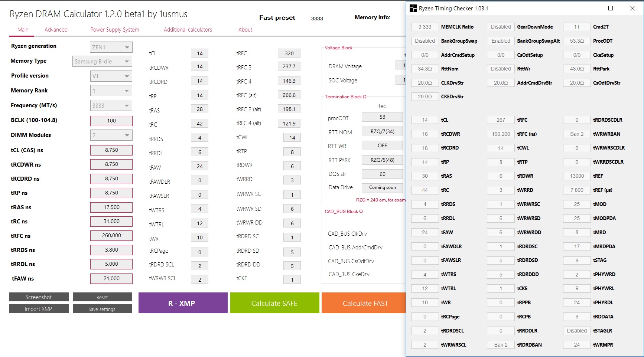Screen dimensions: 644x357
Task: Click the Fast preset value 3333
Action: click(317, 18)
